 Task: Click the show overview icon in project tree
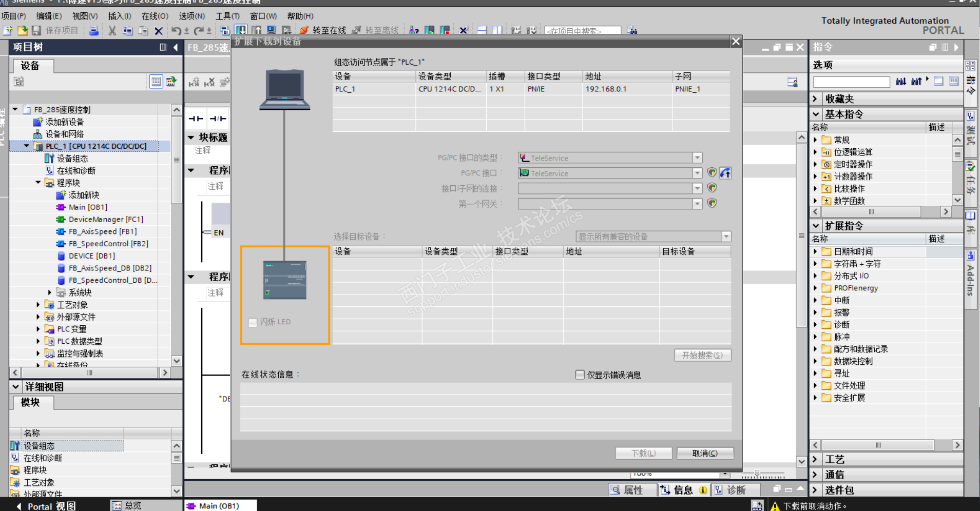click(156, 82)
